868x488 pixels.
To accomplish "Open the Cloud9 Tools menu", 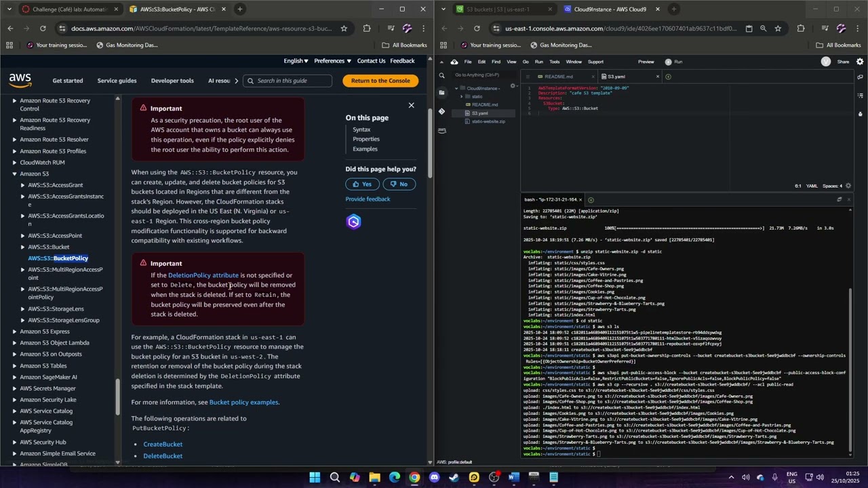I will click(x=555, y=62).
